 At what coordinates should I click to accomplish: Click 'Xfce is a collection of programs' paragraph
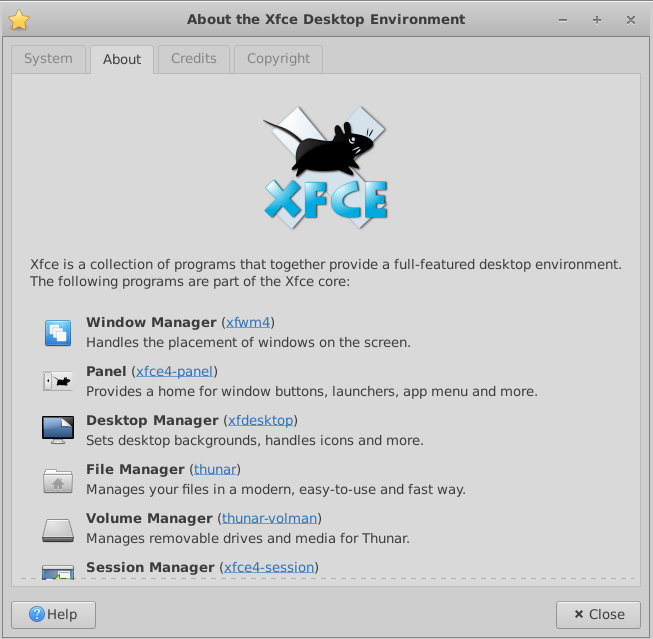326,273
